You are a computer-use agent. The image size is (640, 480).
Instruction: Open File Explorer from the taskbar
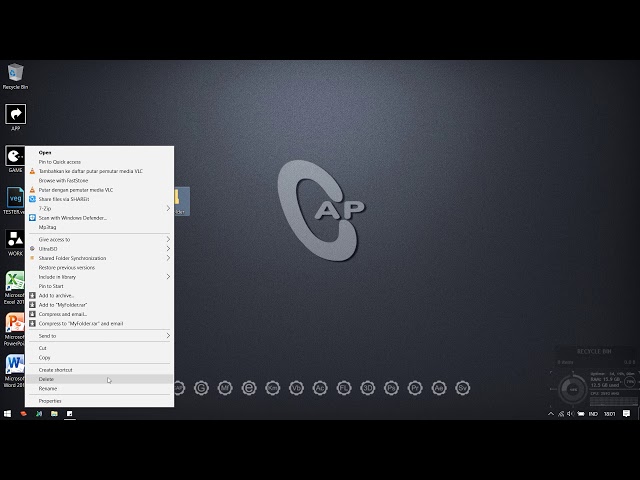tap(54, 413)
